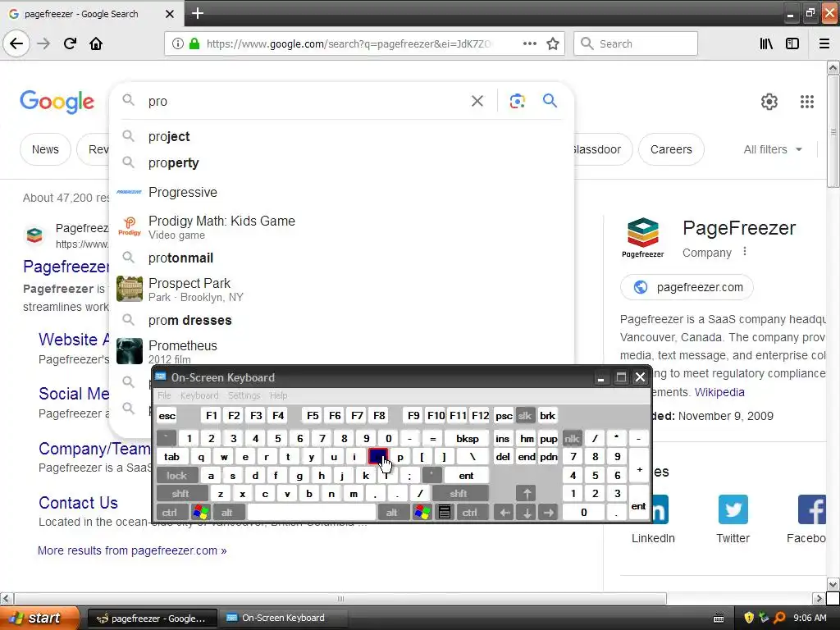
Task: Click the right arrow key on keyboard
Action: point(548,512)
